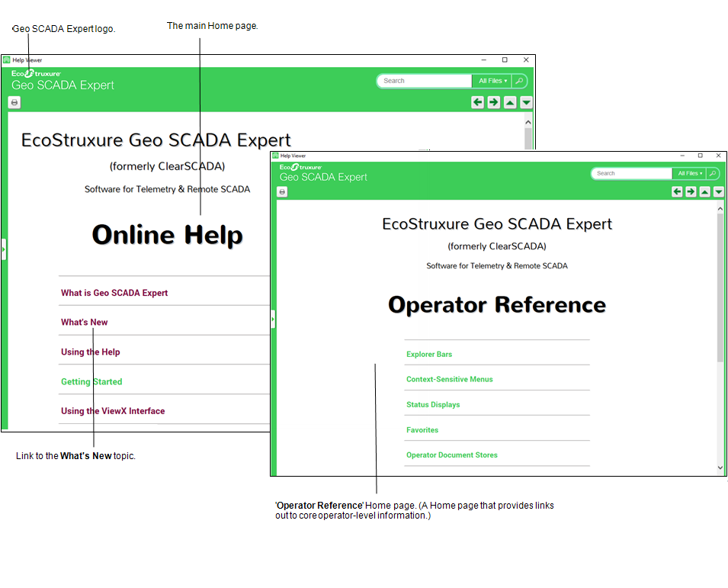Screen dimensions: 728x588
Task: Open the What is Geo SCADA Expert link
Action: pyautogui.click(x=114, y=293)
